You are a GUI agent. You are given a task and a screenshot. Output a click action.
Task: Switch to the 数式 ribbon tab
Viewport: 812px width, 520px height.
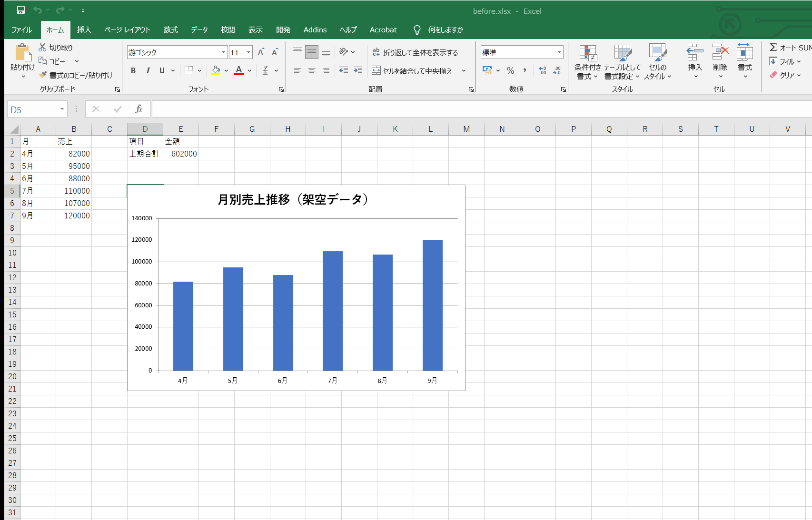pos(170,29)
